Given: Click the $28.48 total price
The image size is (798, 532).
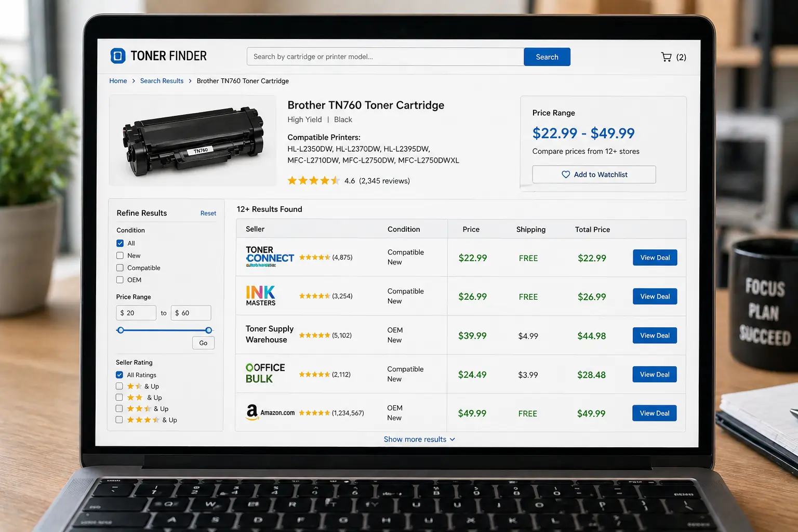Looking at the screenshot, I should pyautogui.click(x=591, y=375).
